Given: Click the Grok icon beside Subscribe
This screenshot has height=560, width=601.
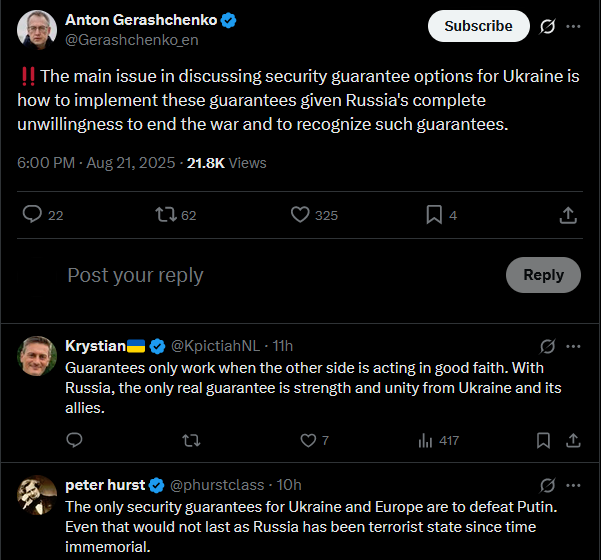Looking at the screenshot, I should tap(547, 26).
